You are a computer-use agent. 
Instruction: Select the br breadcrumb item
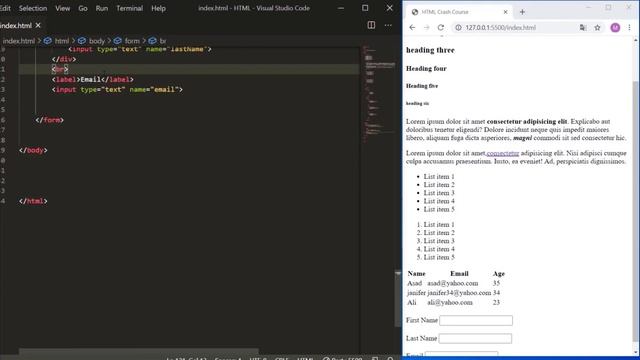163,41
